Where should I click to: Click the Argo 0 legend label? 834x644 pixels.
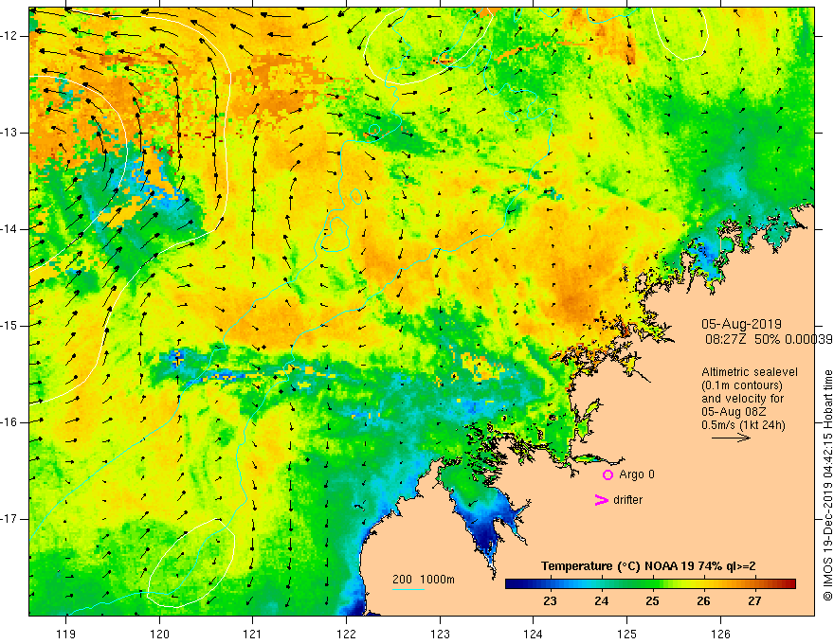pyautogui.click(x=637, y=474)
